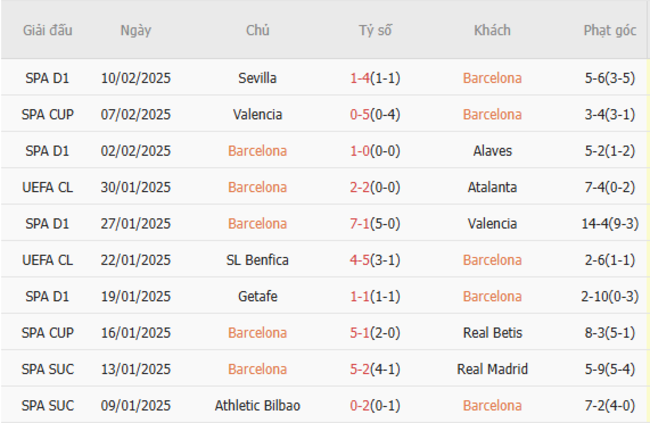Click the Ngày column header
Screen dimensions: 650x423
(136, 30)
